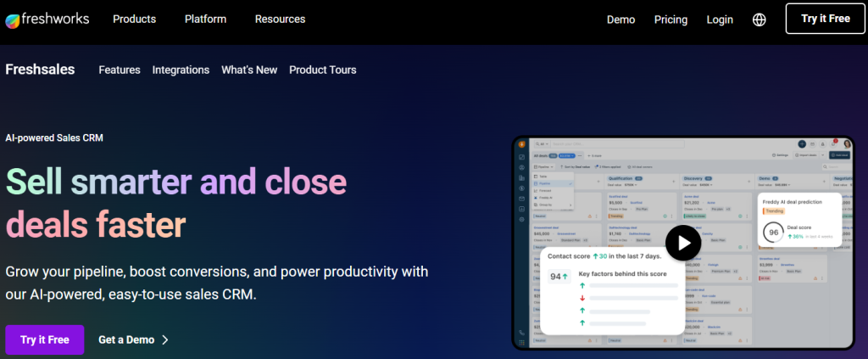Viewport: 868px width, 359px height.
Task: Click the Freddy AI deal prediction card in the video preview
Action: (x=800, y=220)
